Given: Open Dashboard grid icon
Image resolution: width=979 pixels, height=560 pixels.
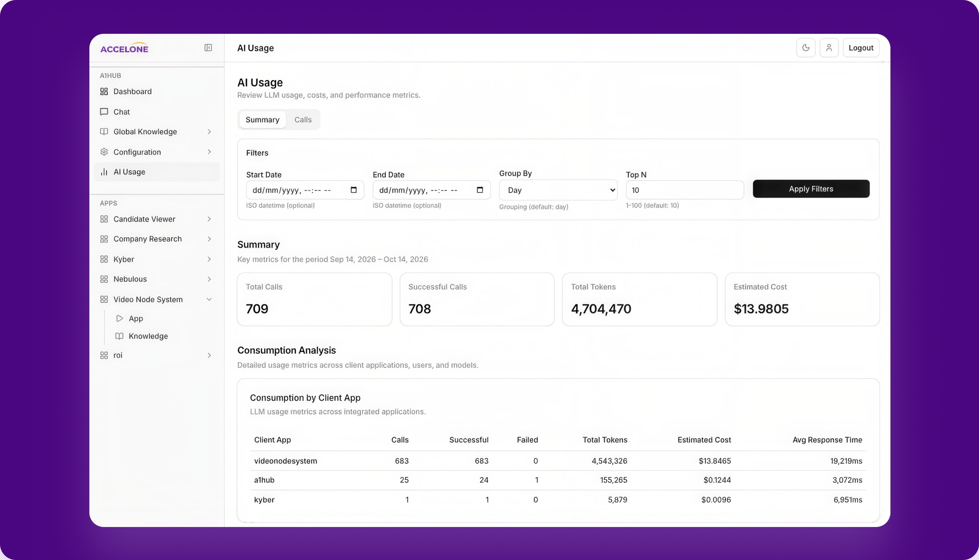Looking at the screenshot, I should (104, 91).
